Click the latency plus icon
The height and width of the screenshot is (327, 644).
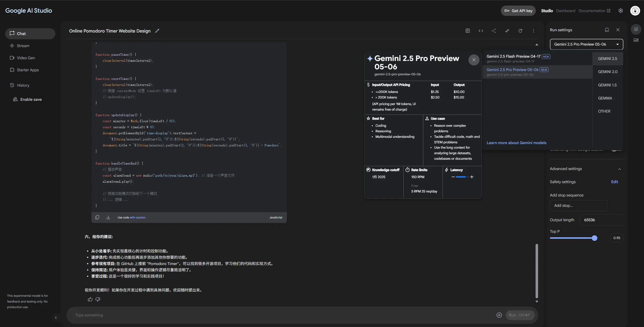tap(472, 177)
